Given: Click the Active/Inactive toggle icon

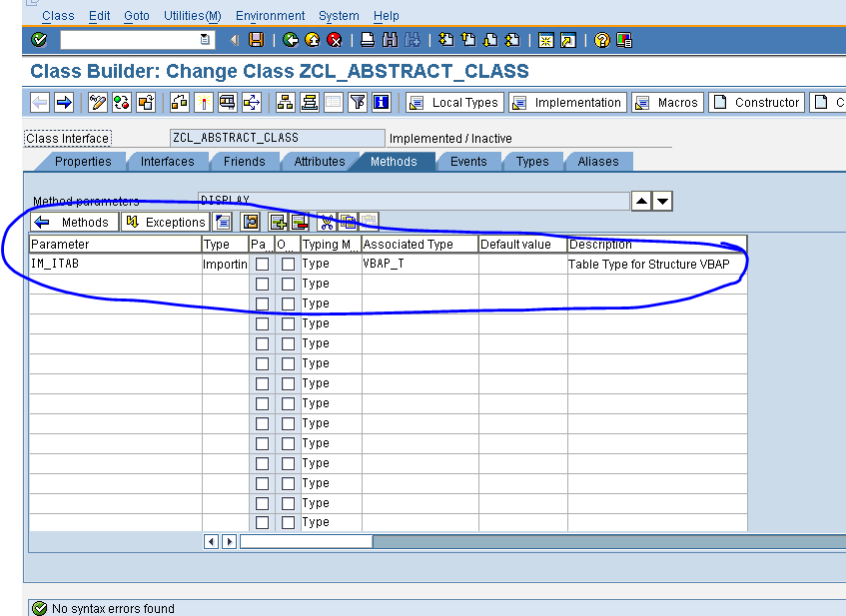Looking at the screenshot, I should [x=122, y=102].
